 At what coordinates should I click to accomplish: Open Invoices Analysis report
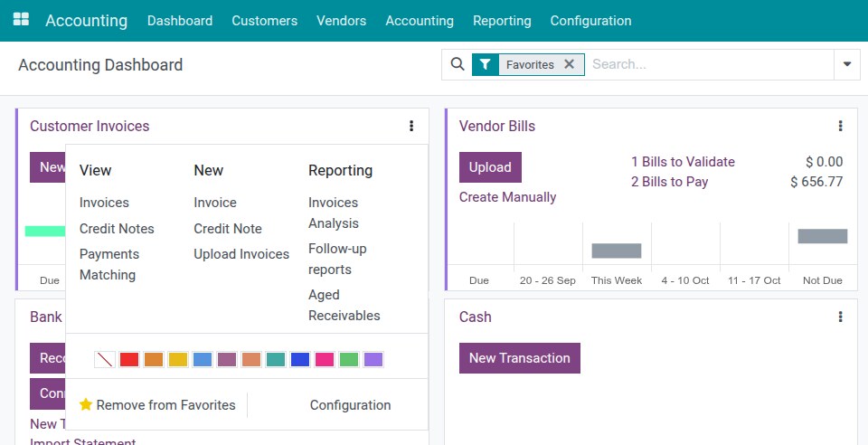334,213
